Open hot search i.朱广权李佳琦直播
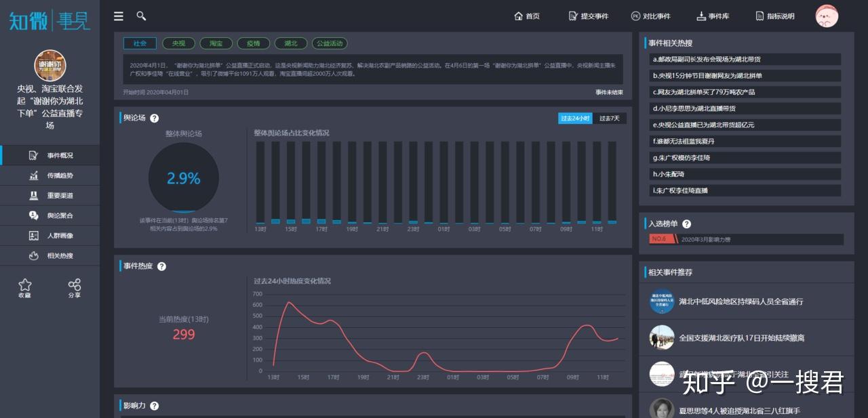The image size is (868, 418). tap(745, 190)
